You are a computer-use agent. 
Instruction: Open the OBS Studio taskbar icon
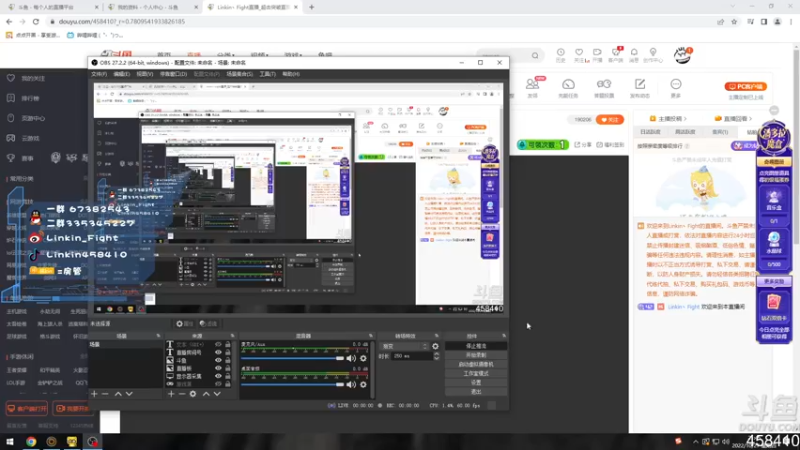[92, 441]
